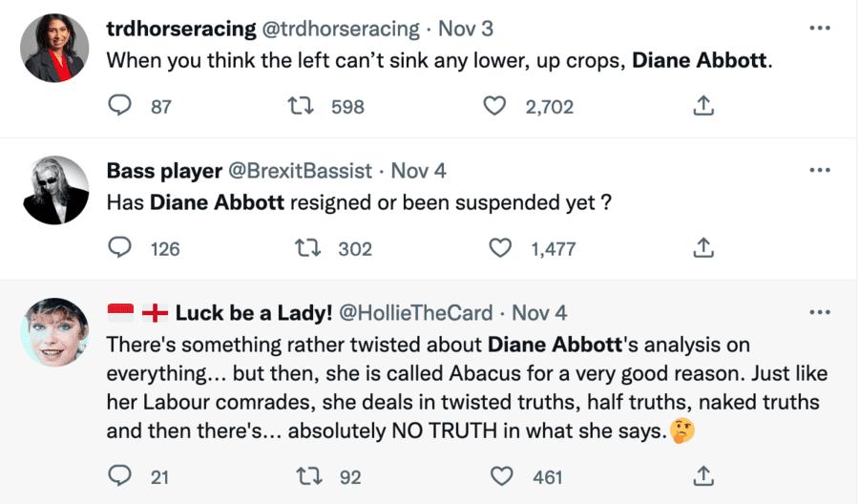The width and height of the screenshot is (859, 504).
Task: Share the trdhorseracing tweet
Action: 703,106
